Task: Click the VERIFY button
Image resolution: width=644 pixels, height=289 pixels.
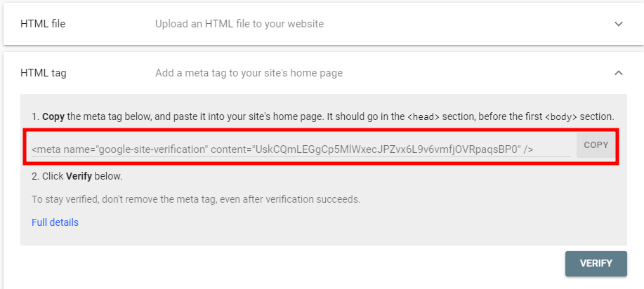Action: pyautogui.click(x=596, y=264)
